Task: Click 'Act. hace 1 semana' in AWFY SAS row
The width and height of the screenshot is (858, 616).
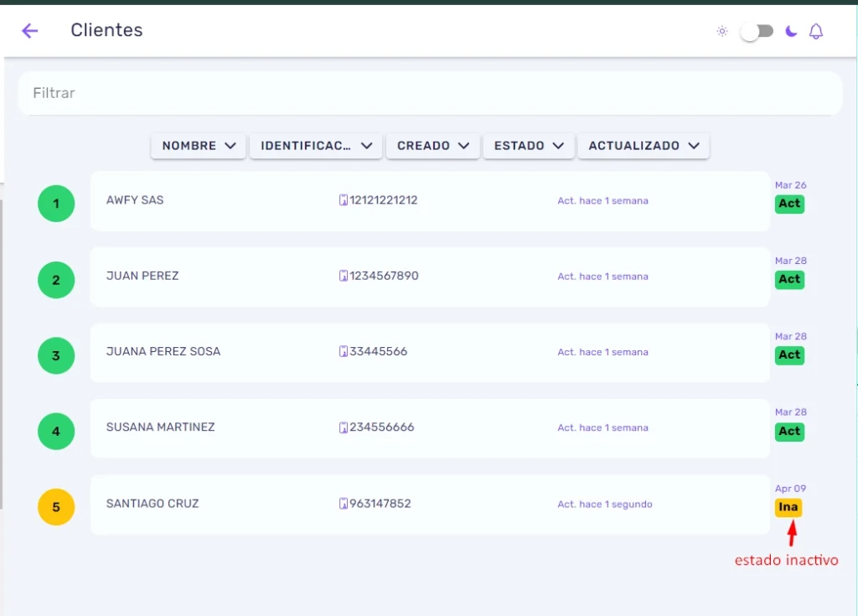Action: tap(603, 201)
